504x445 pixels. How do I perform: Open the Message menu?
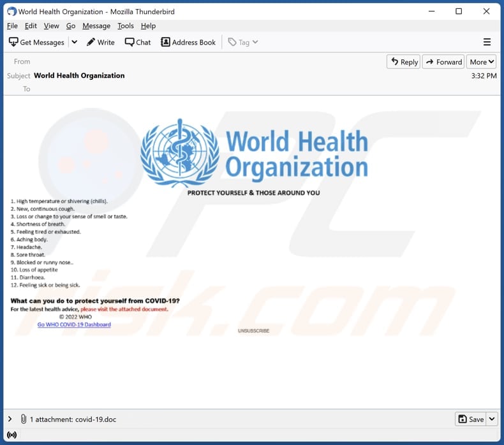tap(96, 26)
